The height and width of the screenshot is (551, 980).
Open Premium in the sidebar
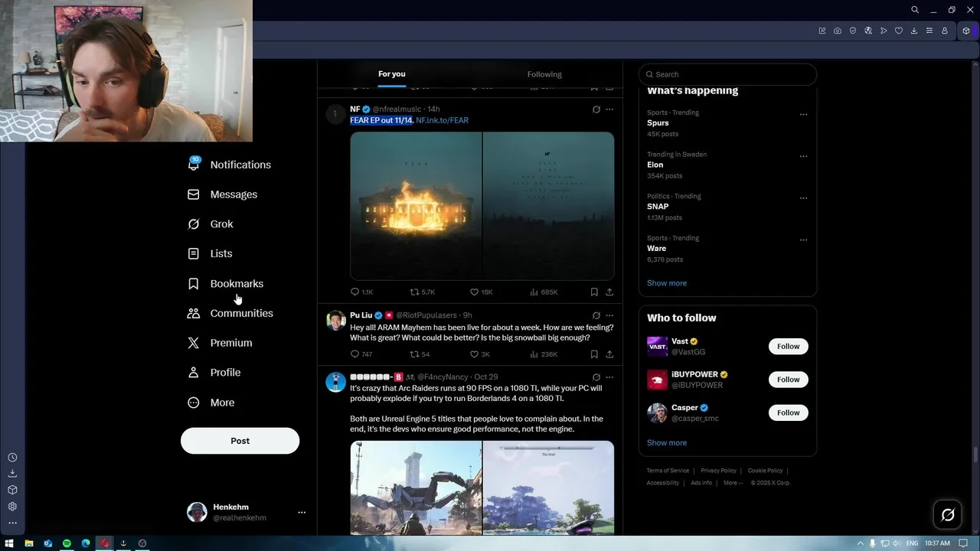pos(219,343)
